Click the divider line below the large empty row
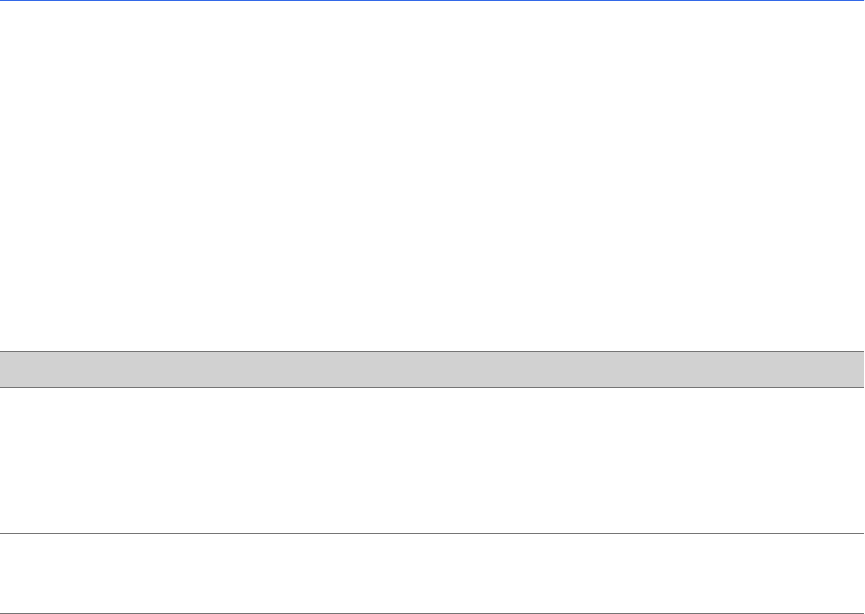The width and height of the screenshot is (865, 614). point(432,533)
